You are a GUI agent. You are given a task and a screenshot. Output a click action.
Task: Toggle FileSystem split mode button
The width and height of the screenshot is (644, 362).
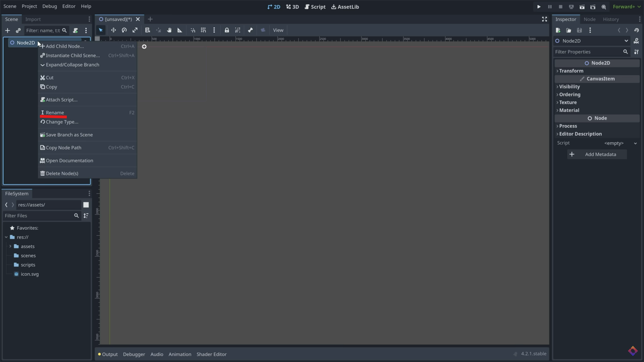tap(86, 205)
